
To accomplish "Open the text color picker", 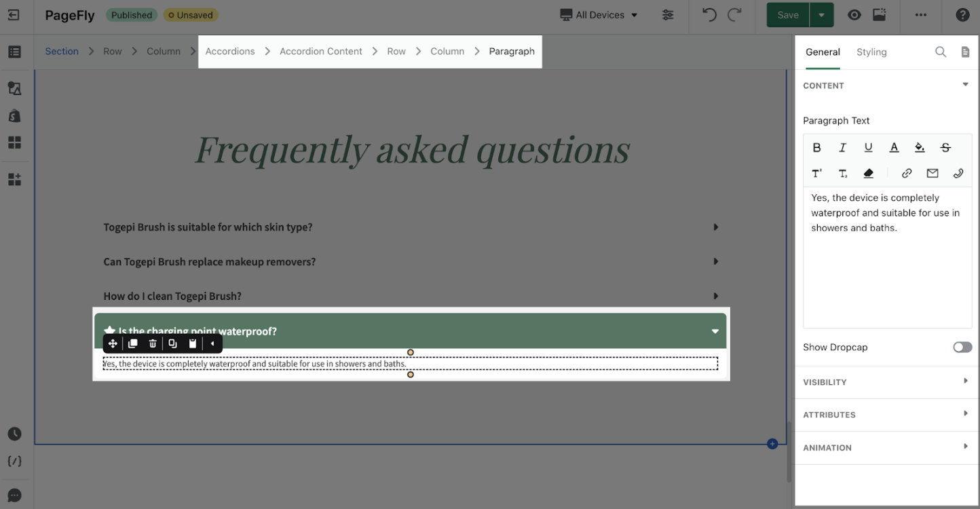I will [894, 147].
